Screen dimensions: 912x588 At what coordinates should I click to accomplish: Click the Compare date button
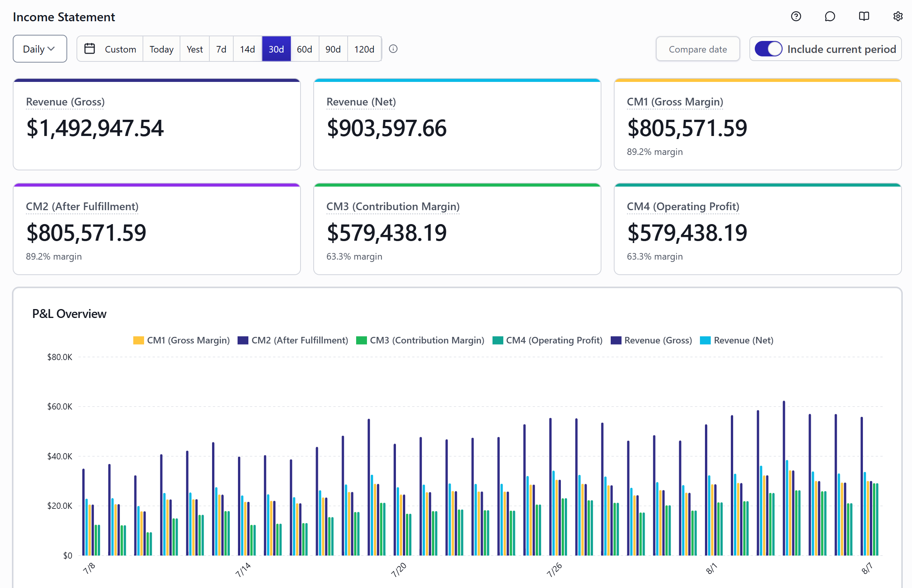[698, 49]
